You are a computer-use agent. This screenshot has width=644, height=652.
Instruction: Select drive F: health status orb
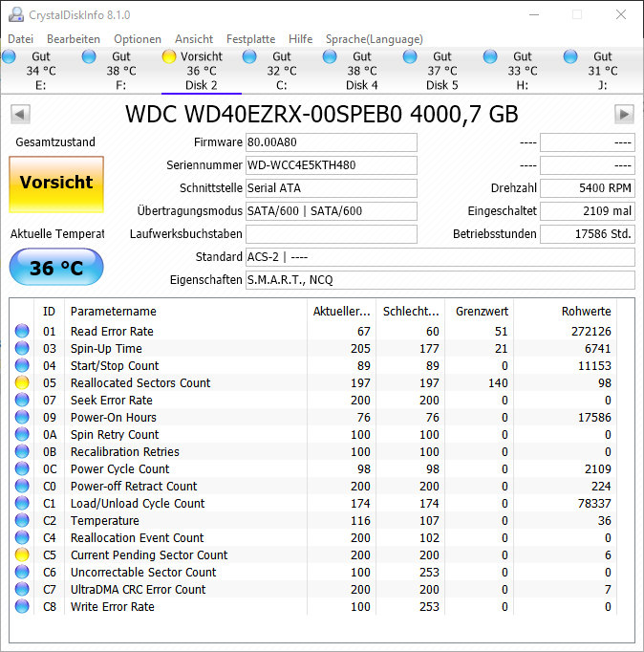(x=89, y=56)
